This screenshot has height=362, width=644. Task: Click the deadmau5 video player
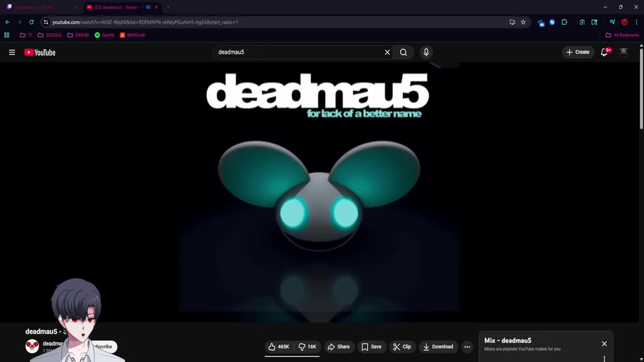(319, 191)
